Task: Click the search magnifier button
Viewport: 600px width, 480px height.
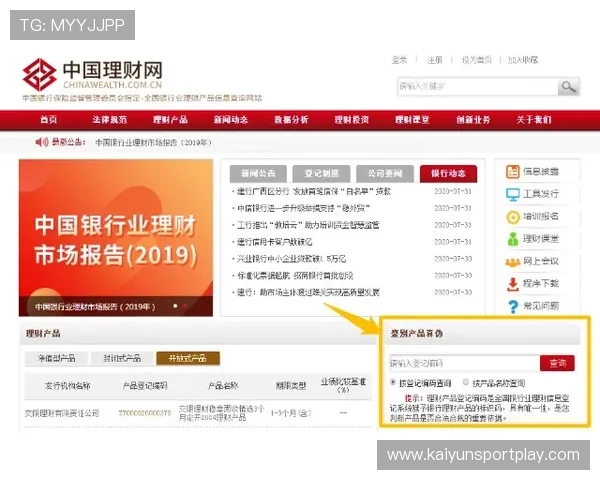Action: [x=568, y=87]
